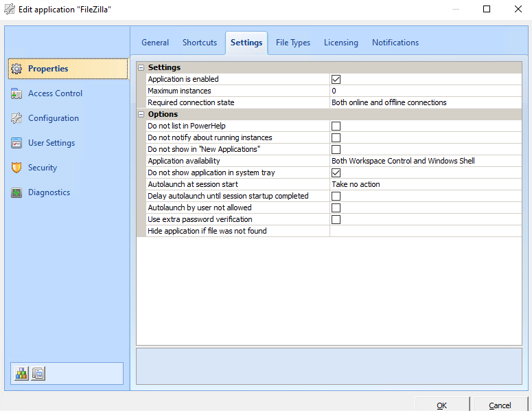Image resolution: width=532 pixels, height=413 pixels.
Task: Click the Cancel button
Action: pos(500,405)
